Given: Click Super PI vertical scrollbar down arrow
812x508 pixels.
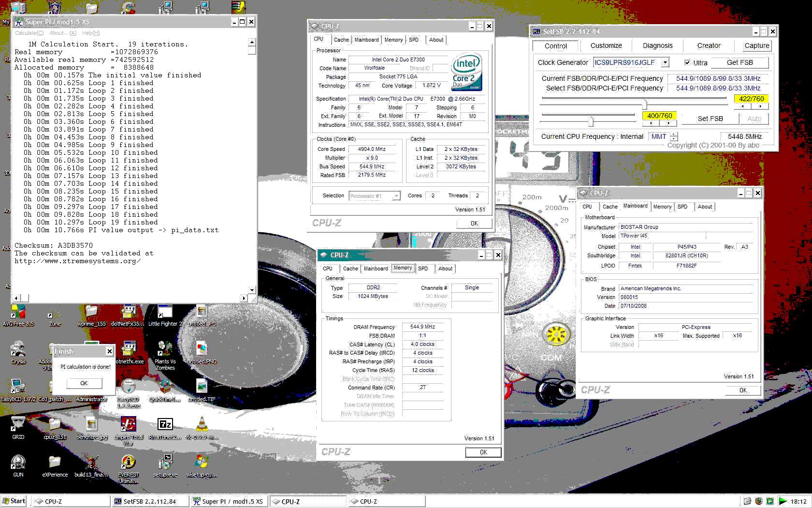Looking at the screenshot, I should pyautogui.click(x=251, y=290).
